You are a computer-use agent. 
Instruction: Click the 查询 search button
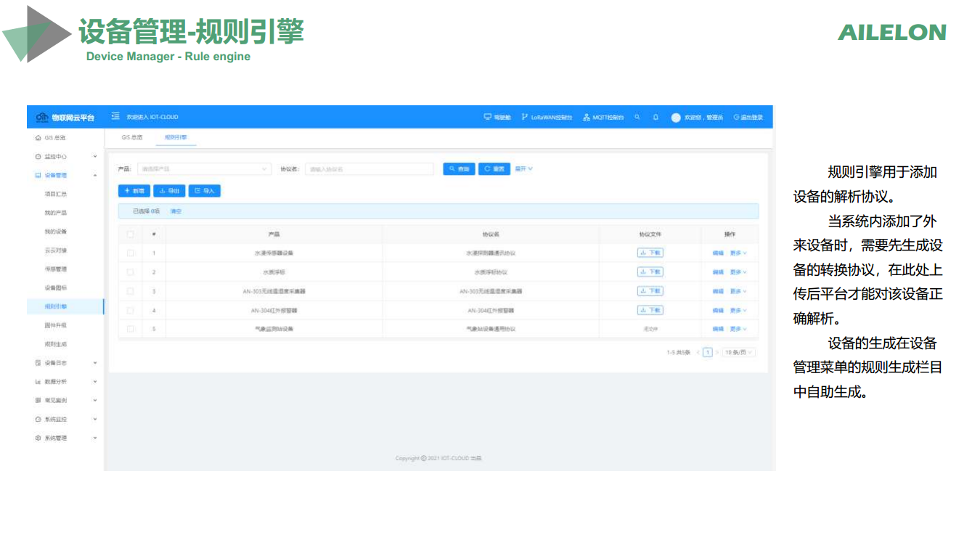459,168
